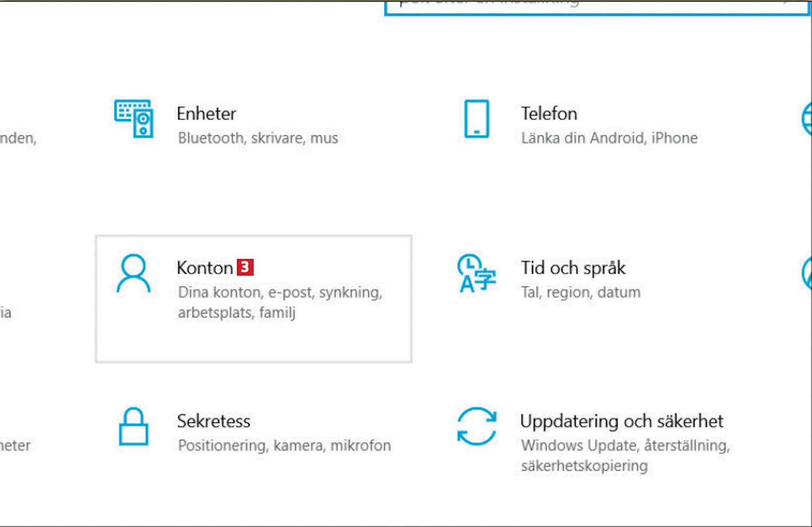The height and width of the screenshot is (527, 812).
Task: Click description 'Bluetooth, skrivare, mus'
Action: (258, 138)
